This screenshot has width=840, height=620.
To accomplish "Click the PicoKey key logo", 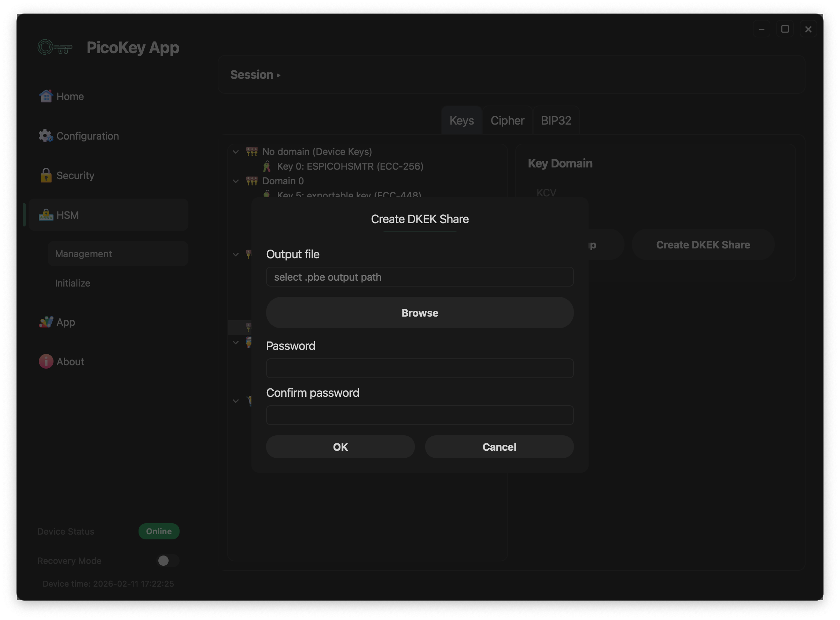I will (x=55, y=48).
